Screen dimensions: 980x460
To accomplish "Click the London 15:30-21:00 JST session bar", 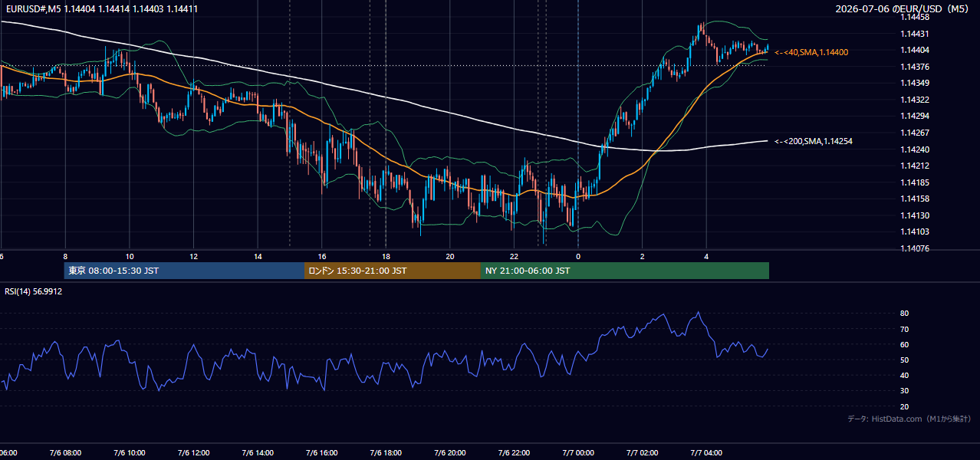I will [x=393, y=271].
